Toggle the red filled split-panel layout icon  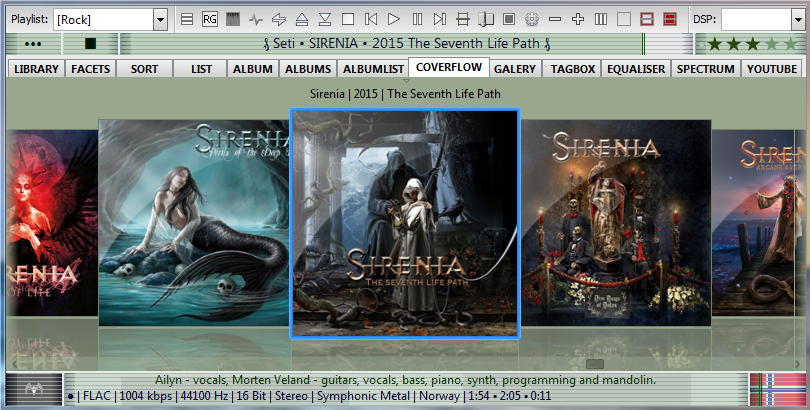coord(670,20)
